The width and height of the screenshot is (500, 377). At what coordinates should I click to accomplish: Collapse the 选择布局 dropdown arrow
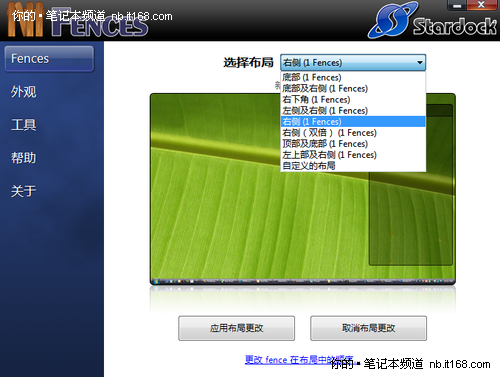coord(420,63)
